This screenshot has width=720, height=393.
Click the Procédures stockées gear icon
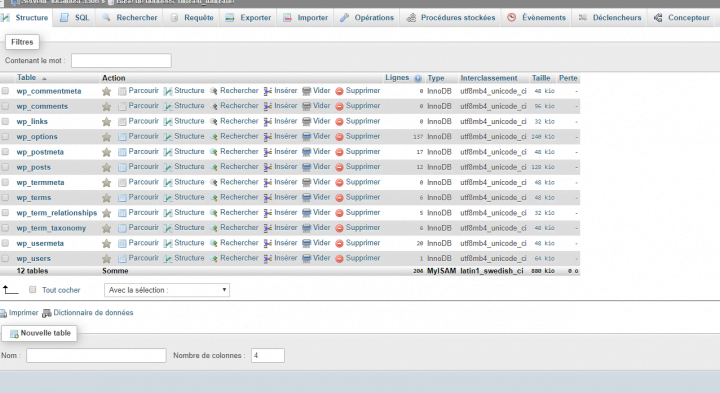pyautogui.click(x=411, y=18)
